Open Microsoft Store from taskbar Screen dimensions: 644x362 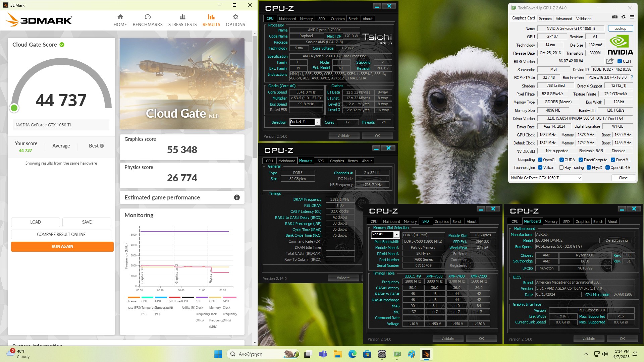pos(367,354)
